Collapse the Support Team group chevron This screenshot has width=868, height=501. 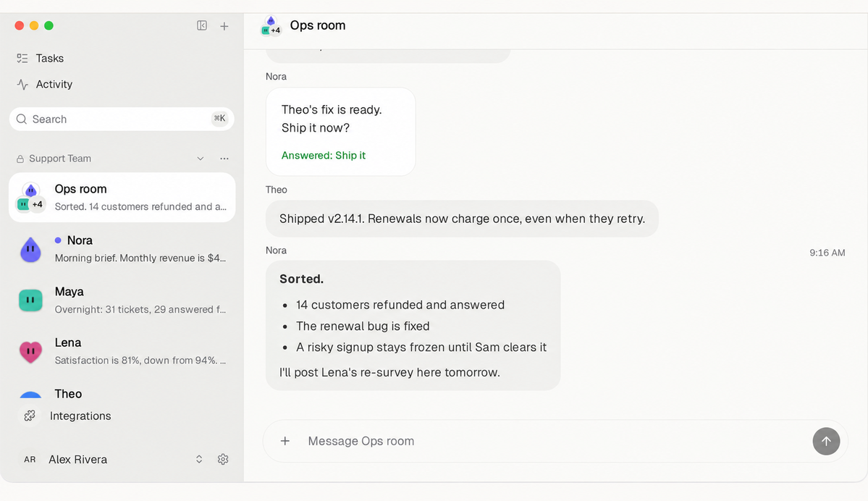click(201, 159)
